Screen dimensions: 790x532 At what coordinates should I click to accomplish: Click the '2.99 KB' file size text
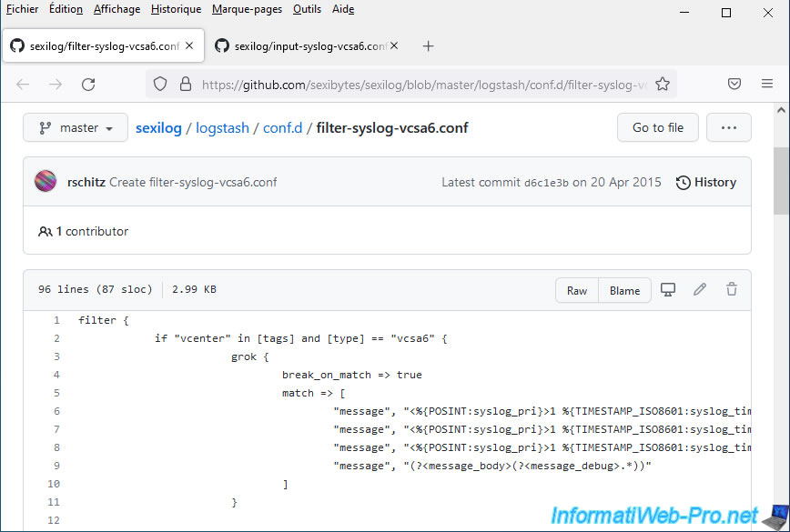(x=194, y=289)
